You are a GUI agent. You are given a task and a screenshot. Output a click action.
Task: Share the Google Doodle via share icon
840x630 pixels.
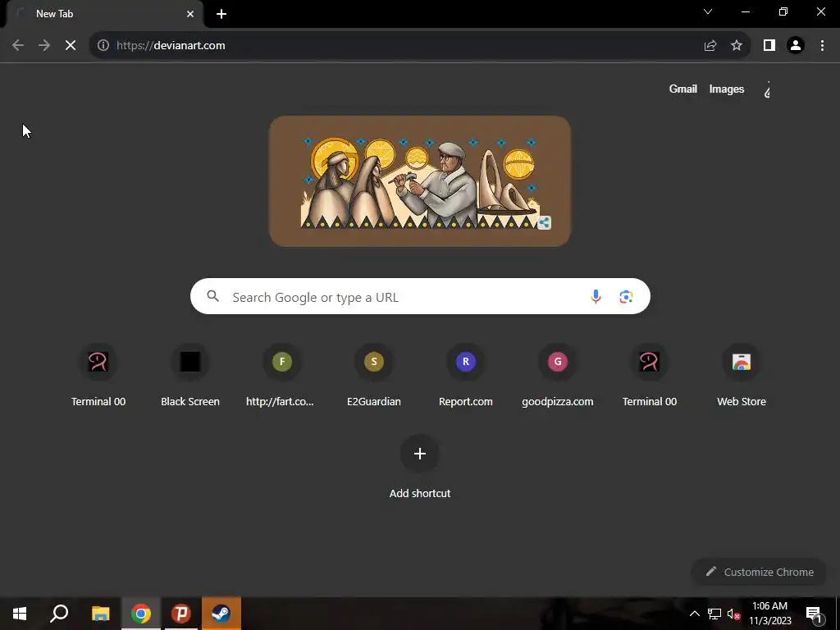tap(544, 222)
